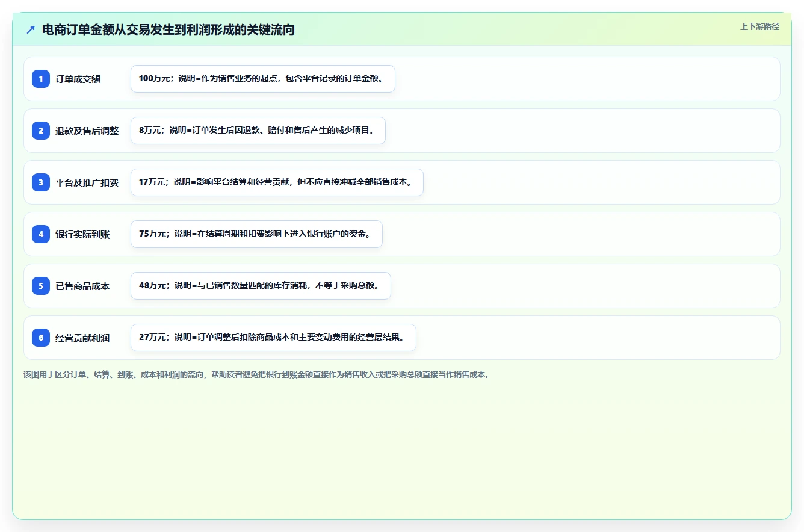Click the 上下游路径 label

coord(759,26)
